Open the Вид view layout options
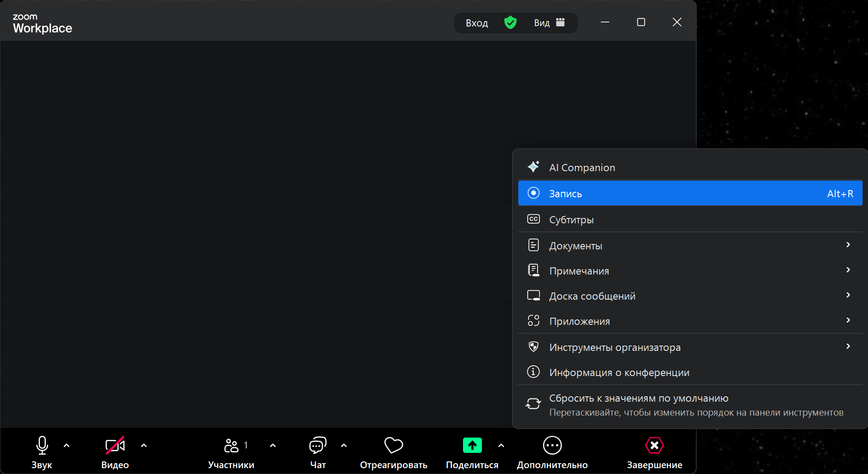Viewport: 868px width, 474px height. 549,22
